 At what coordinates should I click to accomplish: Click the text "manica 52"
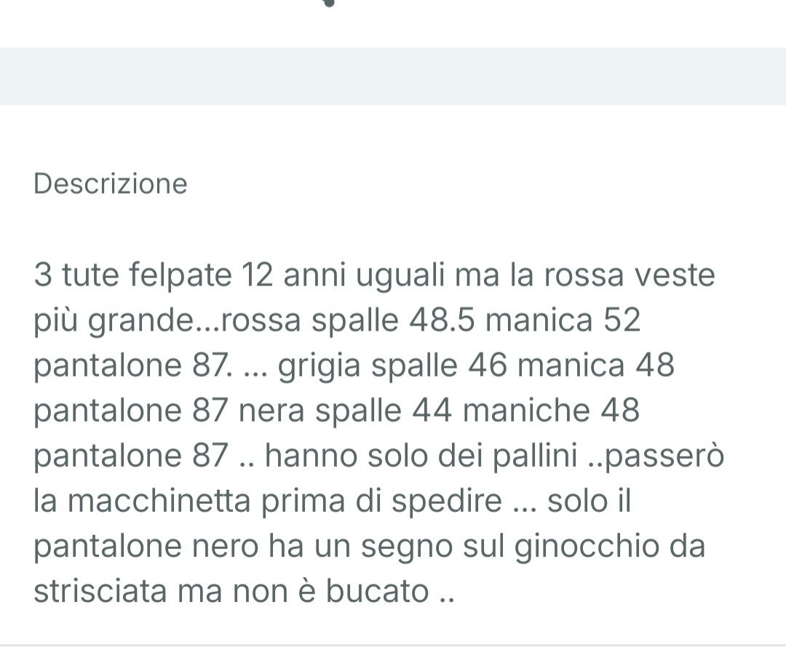click(563, 321)
